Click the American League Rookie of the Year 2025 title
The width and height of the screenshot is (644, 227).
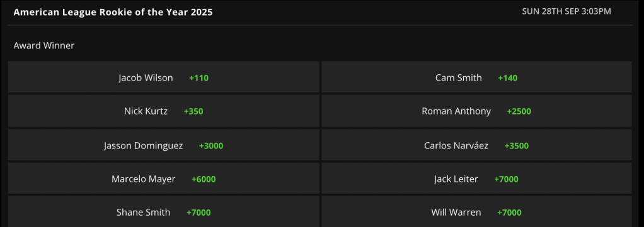113,12
